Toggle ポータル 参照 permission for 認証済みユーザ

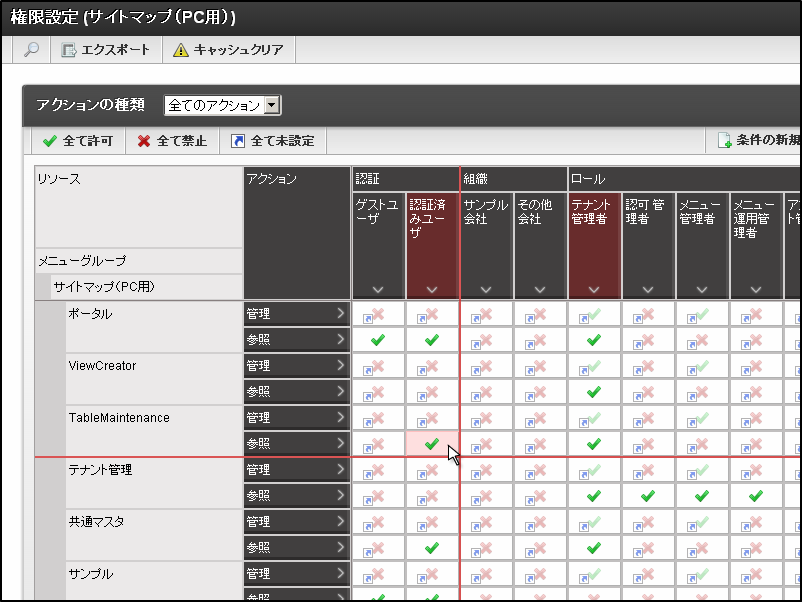[x=432, y=340]
